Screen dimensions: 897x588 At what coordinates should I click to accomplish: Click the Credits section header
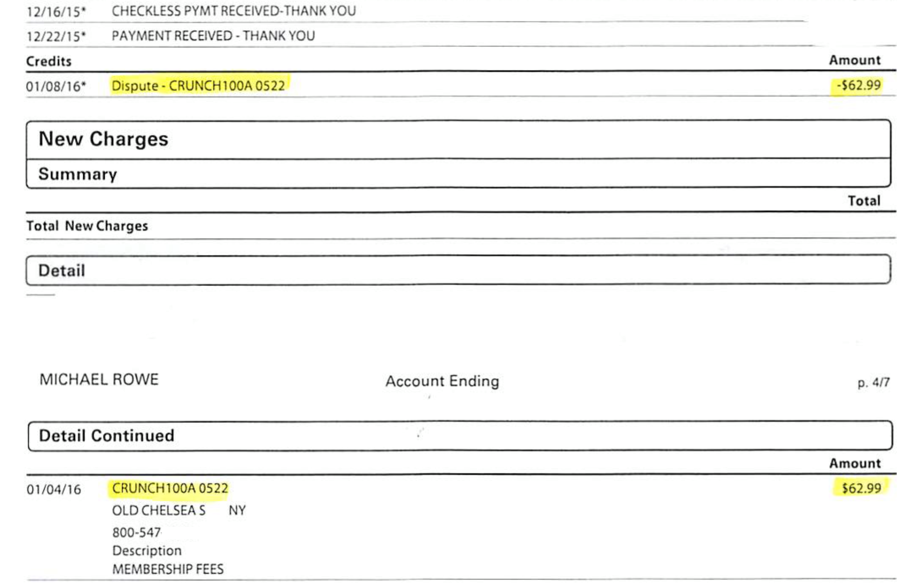[49, 61]
